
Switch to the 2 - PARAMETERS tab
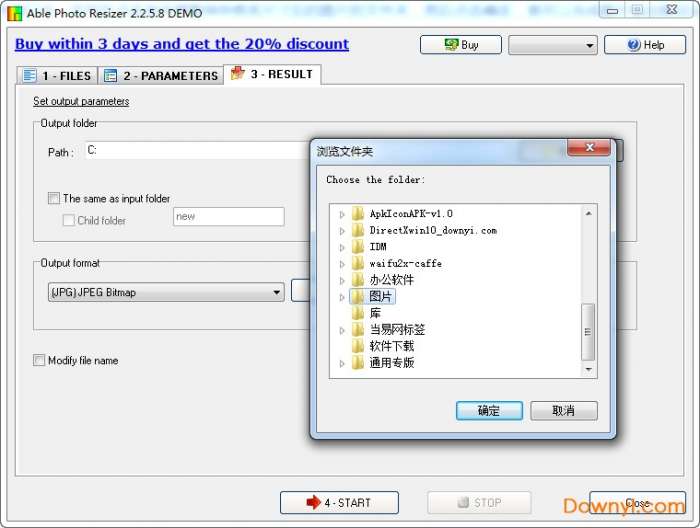pos(161,75)
